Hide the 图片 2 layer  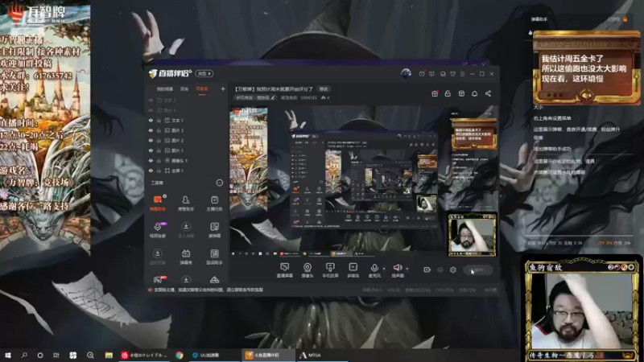pyautogui.click(x=151, y=140)
